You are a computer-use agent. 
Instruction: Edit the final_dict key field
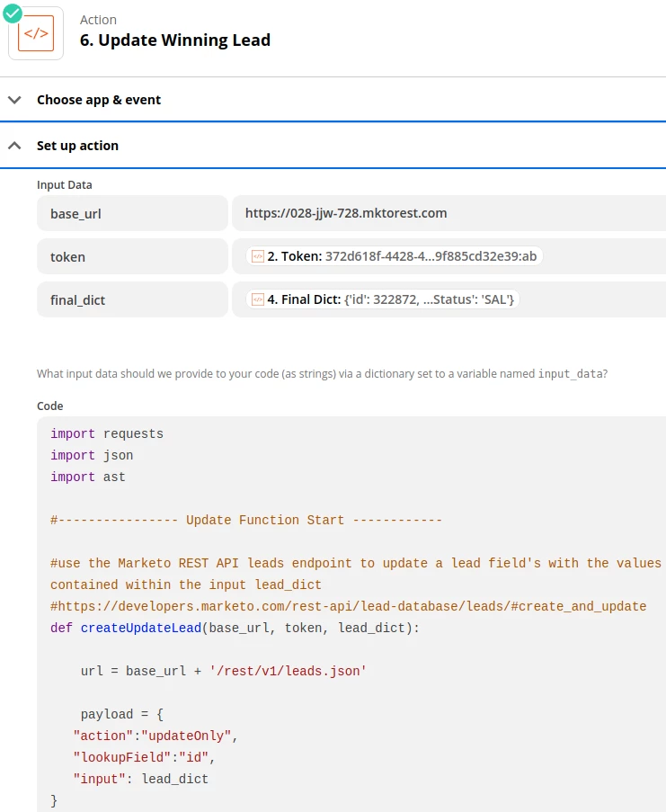(132, 299)
